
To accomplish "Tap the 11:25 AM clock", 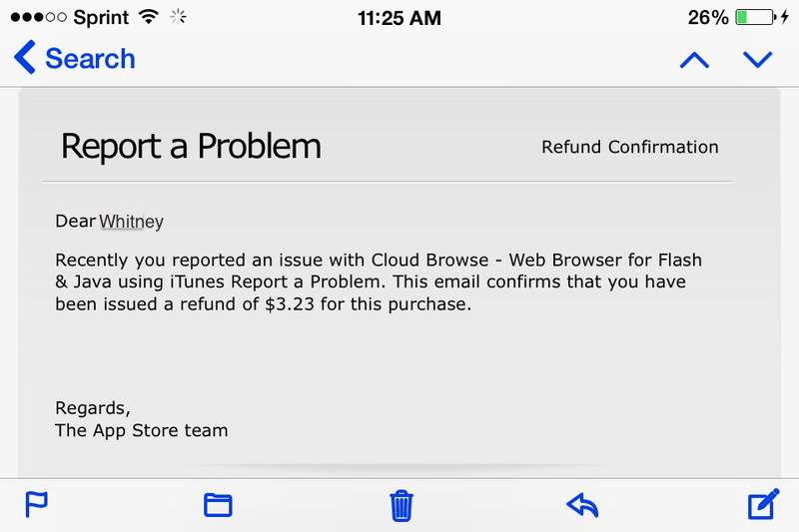I will tap(399, 17).
